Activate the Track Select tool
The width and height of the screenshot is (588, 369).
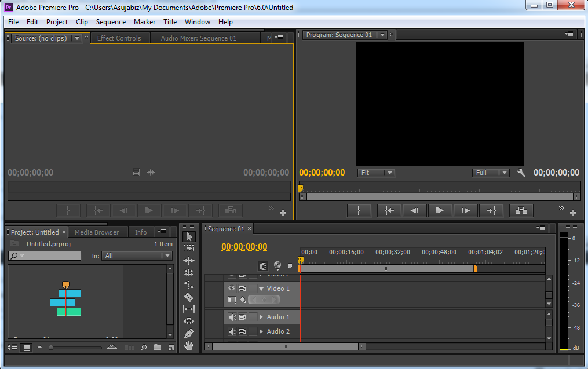[189, 249]
